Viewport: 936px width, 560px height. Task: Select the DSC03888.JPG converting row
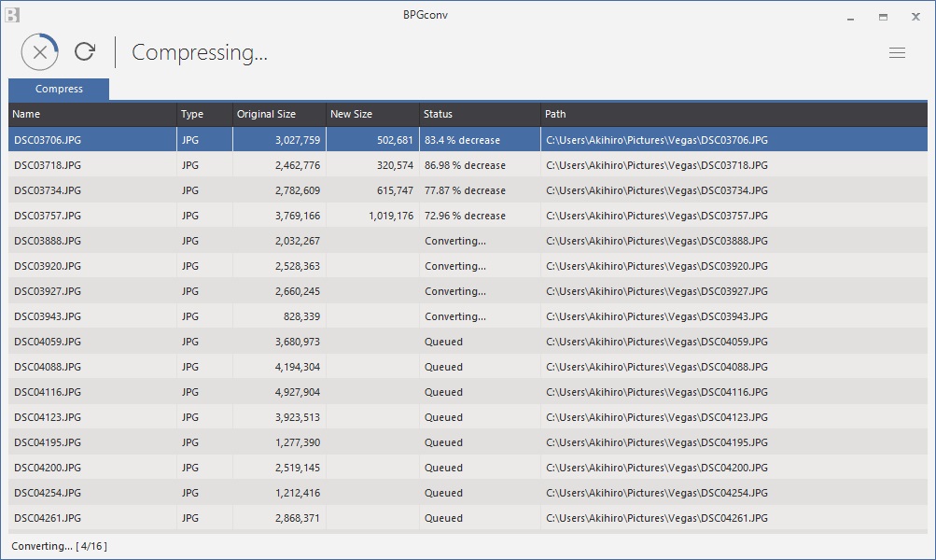[x=48, y=241]
